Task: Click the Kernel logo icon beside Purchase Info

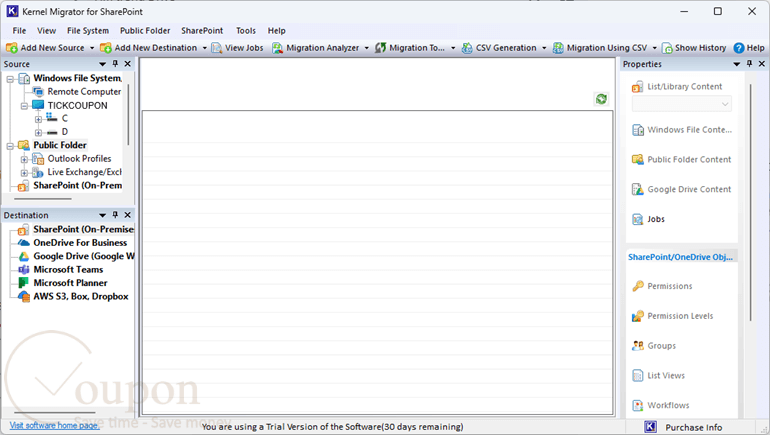Action: tap(650, 427)
